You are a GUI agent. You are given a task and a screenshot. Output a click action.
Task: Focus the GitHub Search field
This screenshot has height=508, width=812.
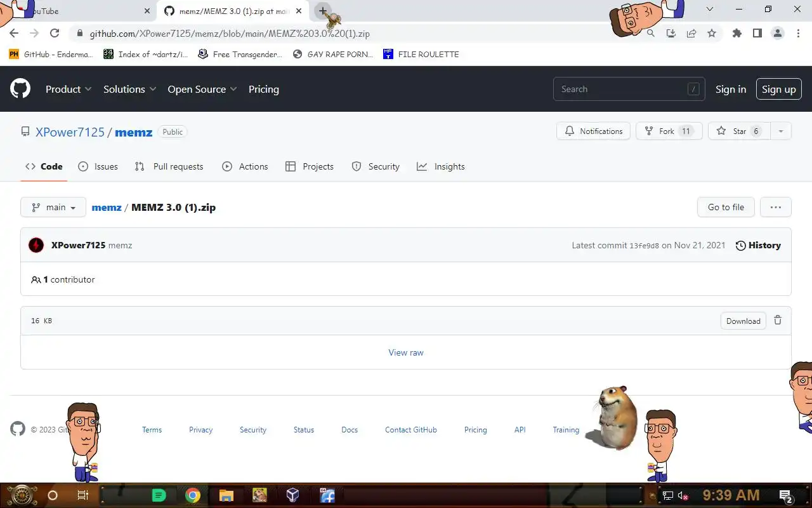click(x=629, y=89)
